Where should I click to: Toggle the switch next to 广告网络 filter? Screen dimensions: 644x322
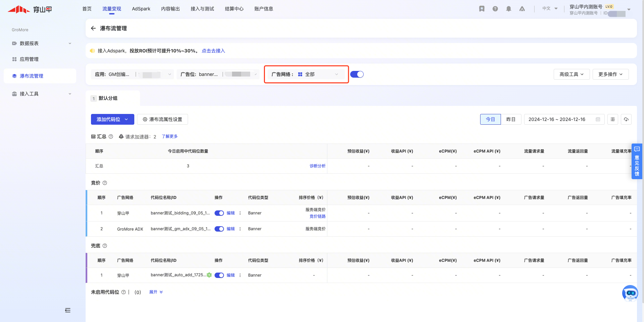(357, 74)
